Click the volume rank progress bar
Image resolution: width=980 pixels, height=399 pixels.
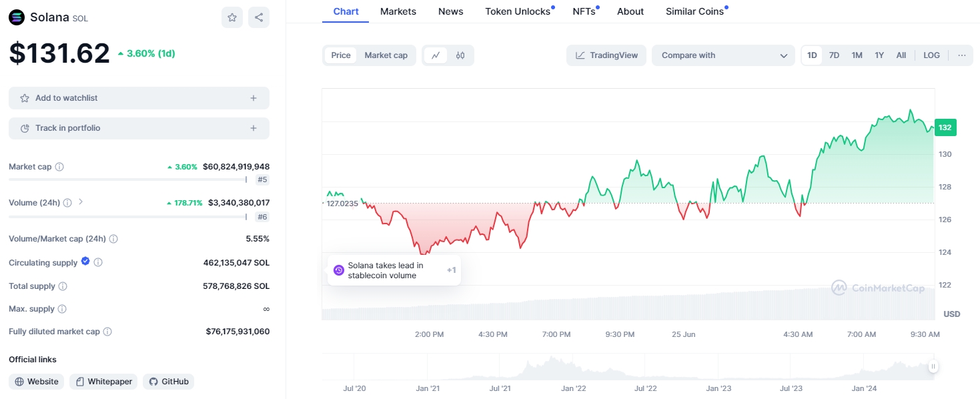128,216
